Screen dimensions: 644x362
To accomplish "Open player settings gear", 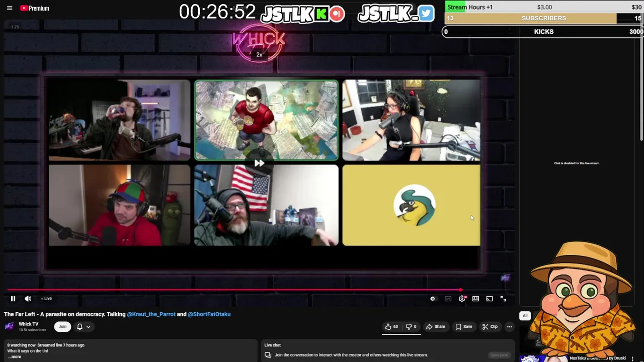I will [x=462, y=299].
